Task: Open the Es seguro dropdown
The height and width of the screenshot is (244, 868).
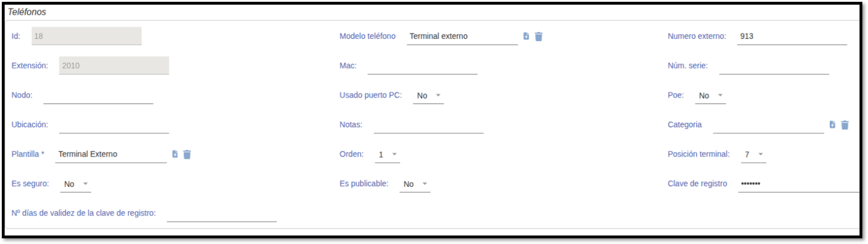Action: tap(75, 184)
